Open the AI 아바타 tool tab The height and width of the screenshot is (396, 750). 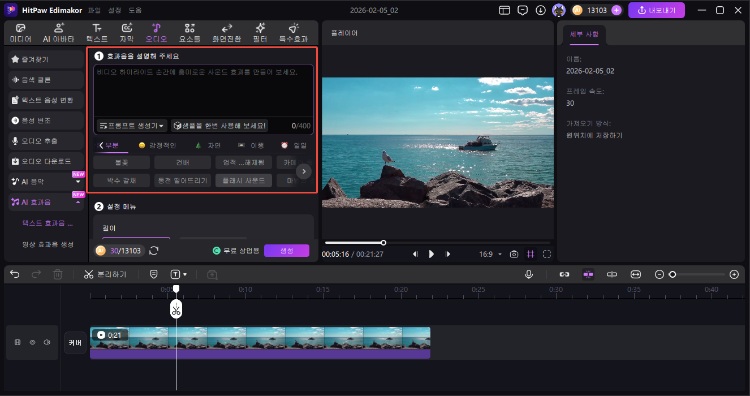(x=58, y=33)
